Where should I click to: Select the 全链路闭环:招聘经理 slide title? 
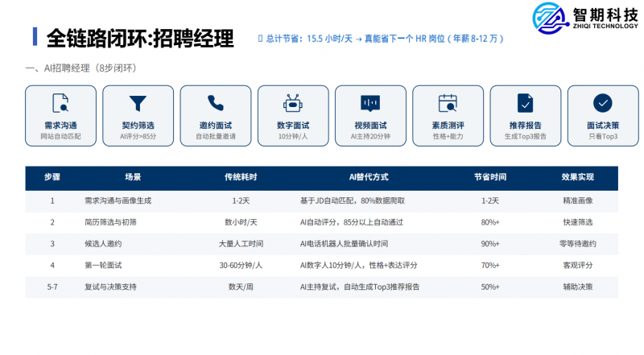pos(140,38)
